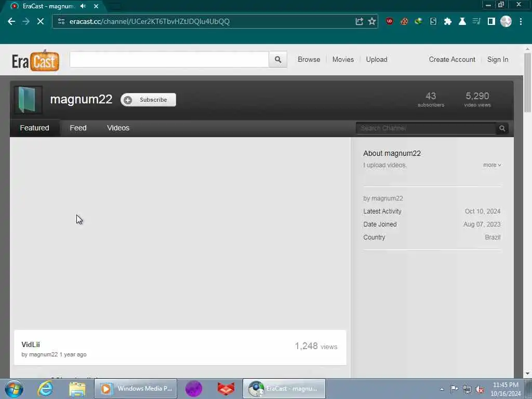Click the share page icon in address bar
532x399 pixels.
359,21
